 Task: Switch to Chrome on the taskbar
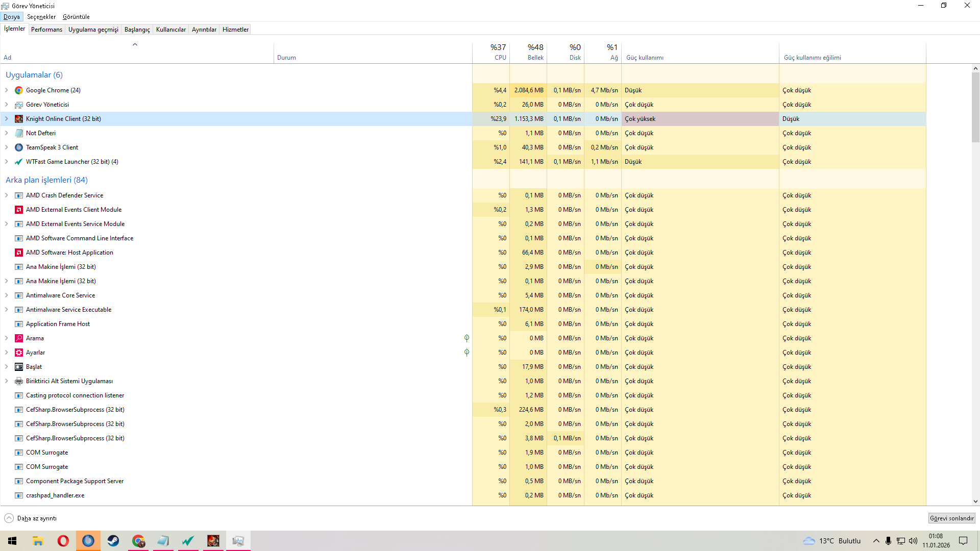tap(138, 541)
